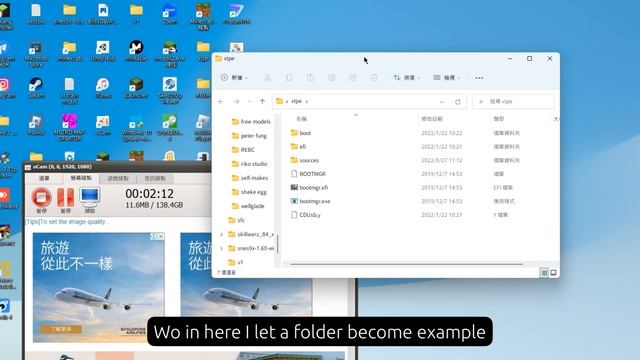Open the first menu tab in oCam

(44, 178)
